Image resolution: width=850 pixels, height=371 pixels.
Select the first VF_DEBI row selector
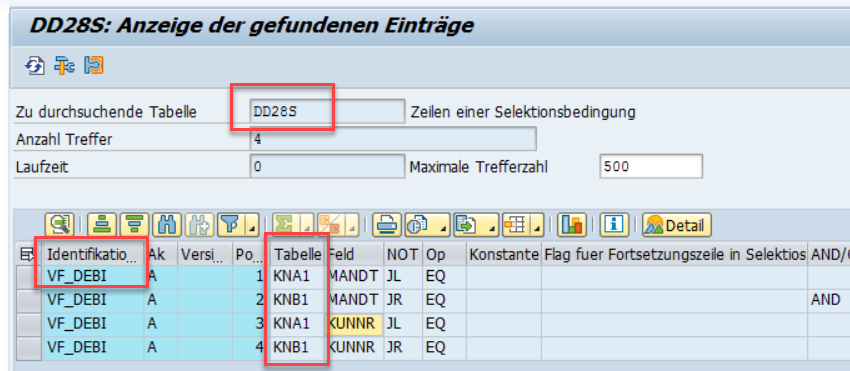click(30, 277)
